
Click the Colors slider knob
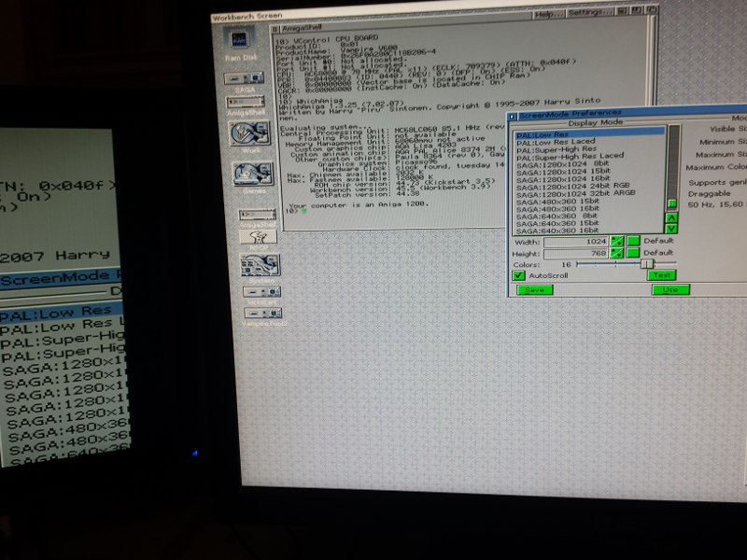[647, 264]
